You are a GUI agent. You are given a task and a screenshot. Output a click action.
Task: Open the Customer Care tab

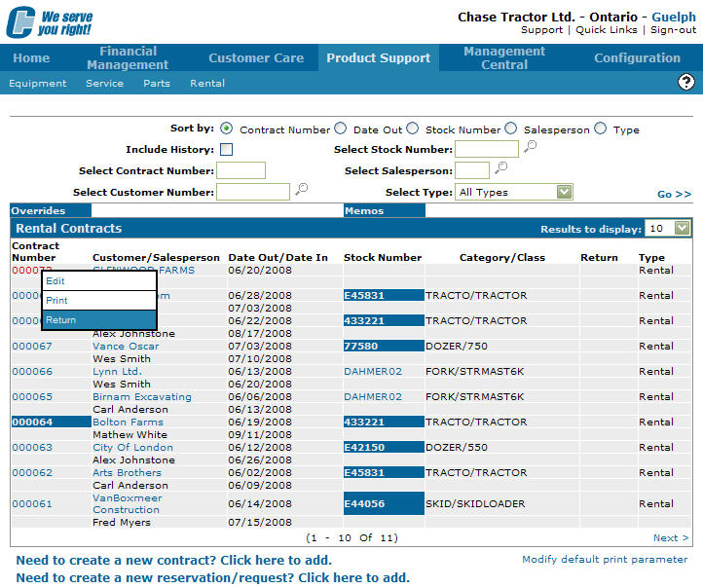coord(256,57)
